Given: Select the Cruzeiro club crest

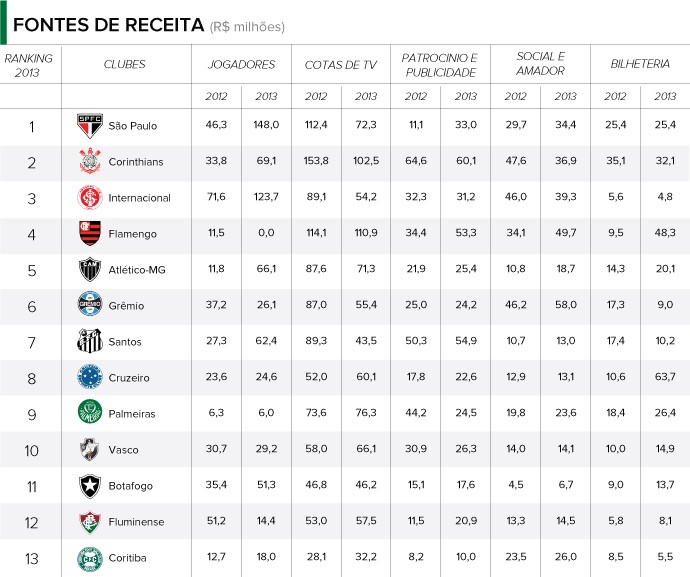Looking at the screenshot, I should coord(90,378).
